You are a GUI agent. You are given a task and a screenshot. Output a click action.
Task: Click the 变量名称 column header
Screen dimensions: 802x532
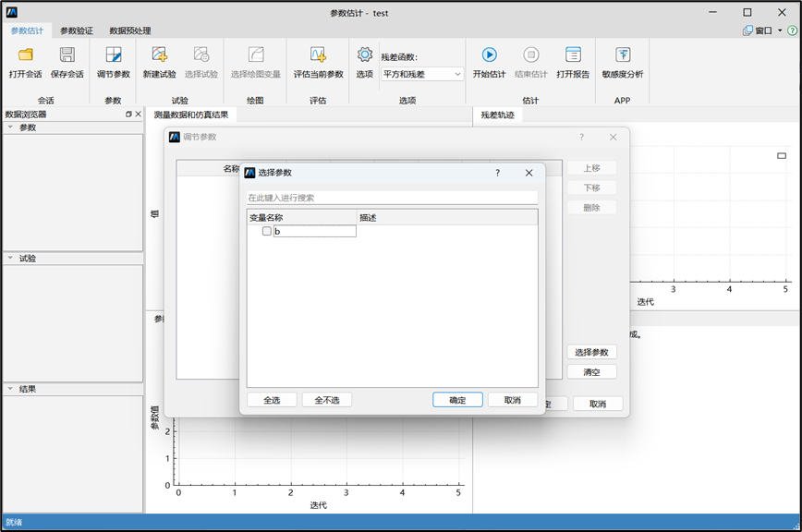pos(302,218)
